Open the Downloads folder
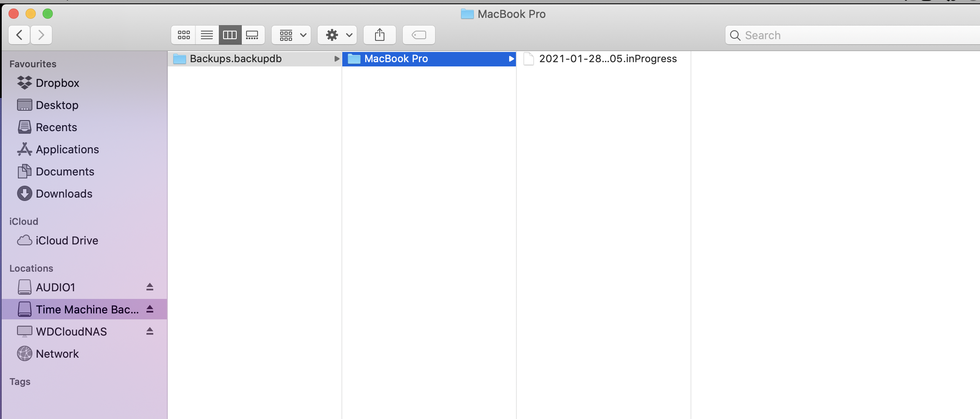 [84, 194]
